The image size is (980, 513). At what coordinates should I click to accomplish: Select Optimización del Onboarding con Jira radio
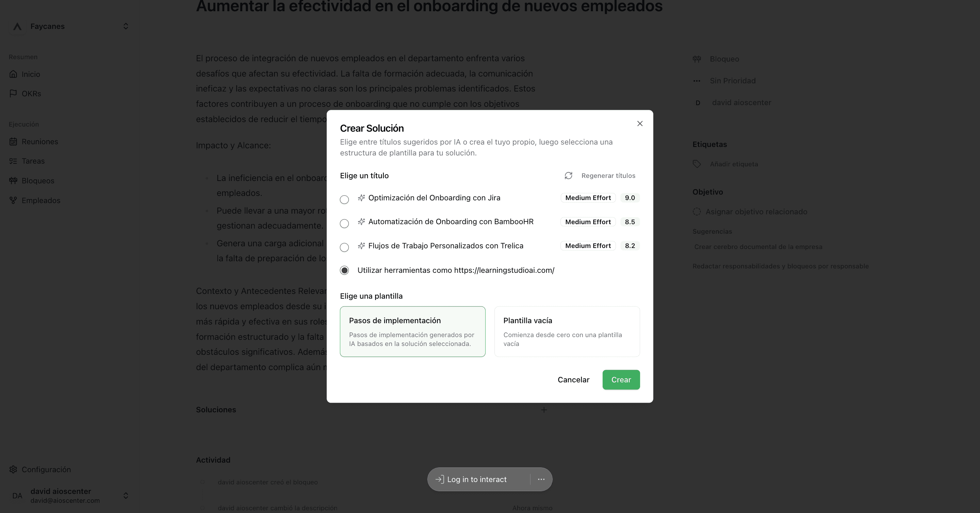(x=344, y=199)
